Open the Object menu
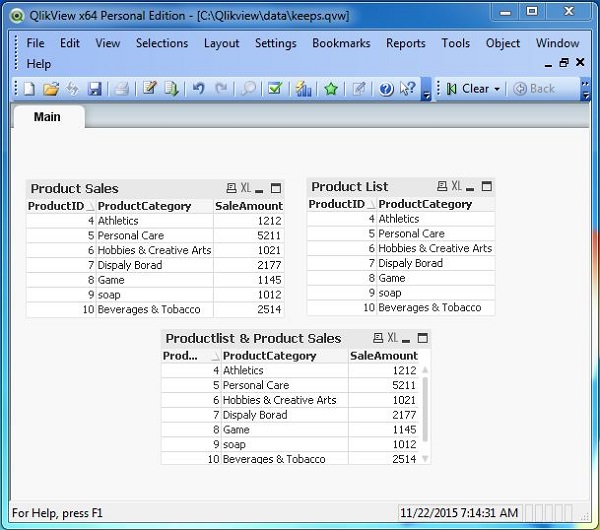 point(503,43)
